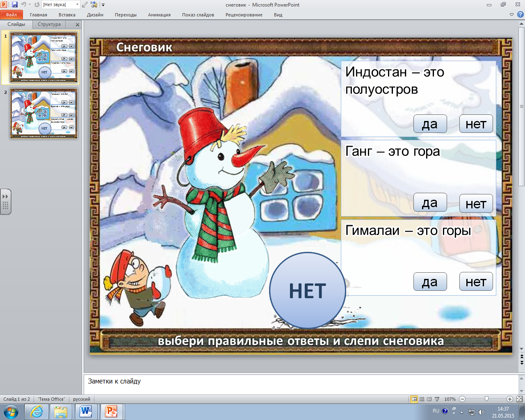Viewport: 525px width, 420px height.
Task: Save the presentation with the floppy disk icon
Action: [15, 5]
